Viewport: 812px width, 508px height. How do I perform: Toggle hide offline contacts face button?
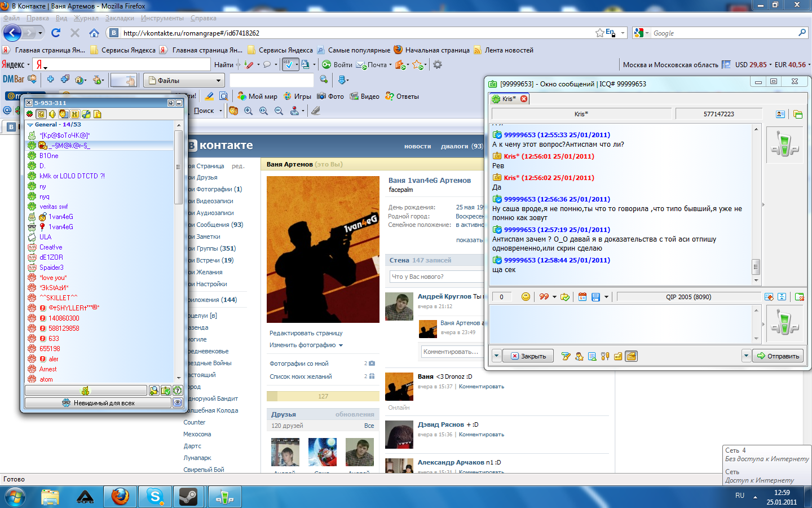tap(63, 114)
